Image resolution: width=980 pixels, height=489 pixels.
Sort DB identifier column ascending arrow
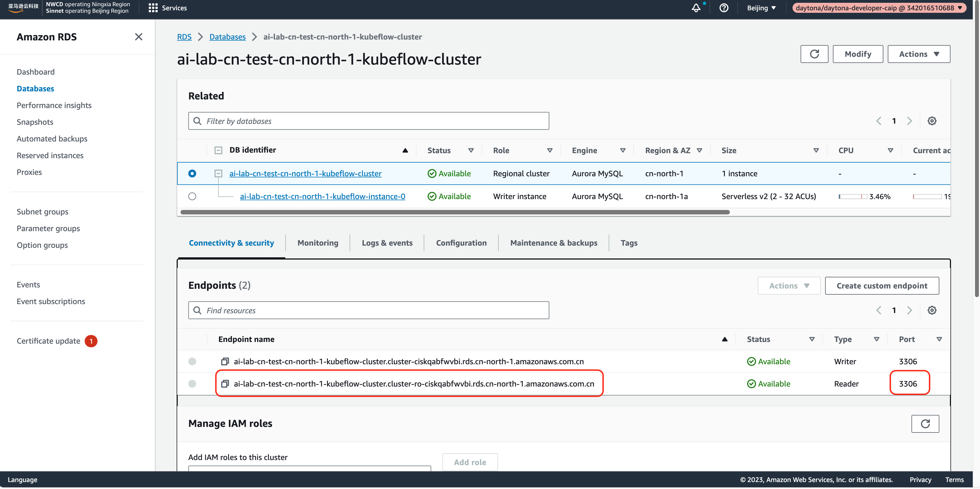[x=405, y=150]
